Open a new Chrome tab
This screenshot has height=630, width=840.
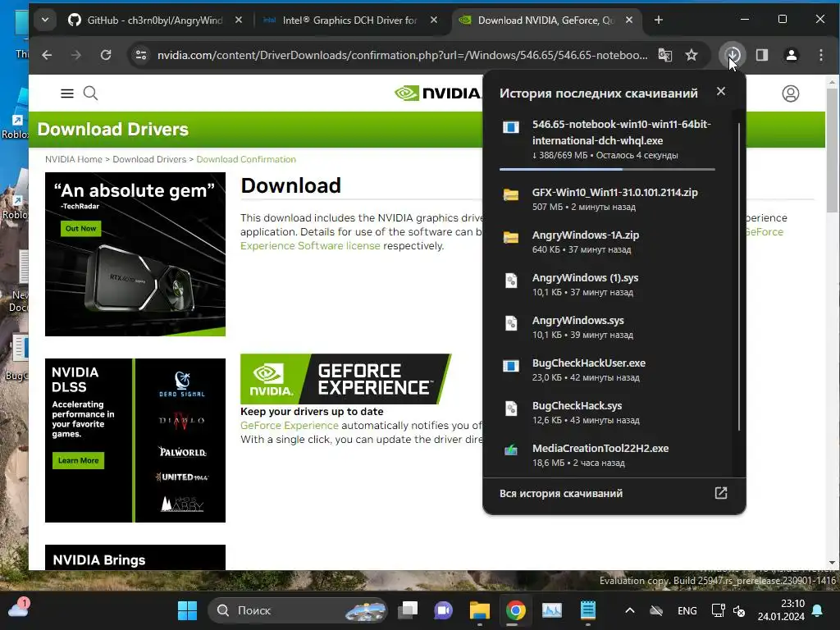pos(659,20)
